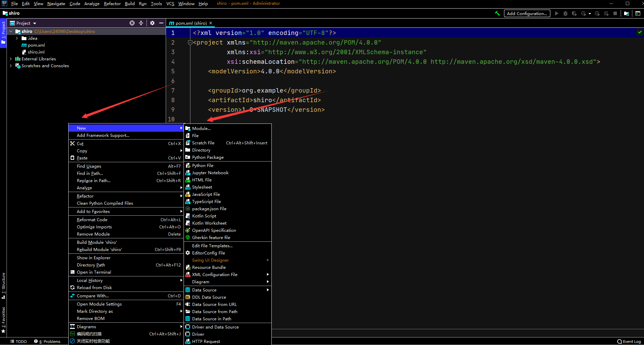Viewport: 644px width, 345px height.
Task: Click the Gherkin feature file icon
Action: [188, 237]
